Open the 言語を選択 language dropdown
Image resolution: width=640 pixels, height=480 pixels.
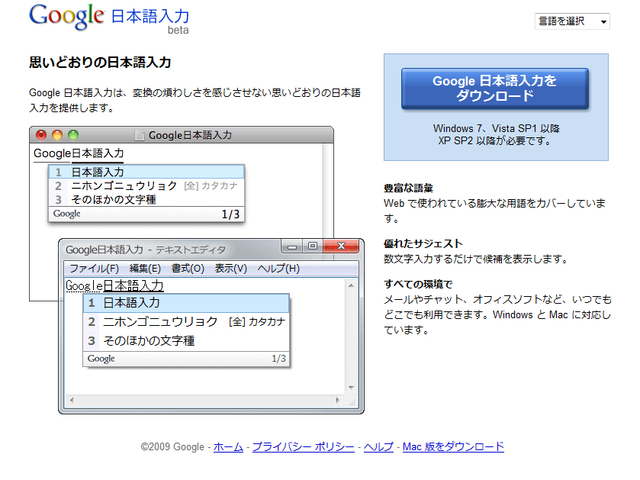tap(572, 21)
